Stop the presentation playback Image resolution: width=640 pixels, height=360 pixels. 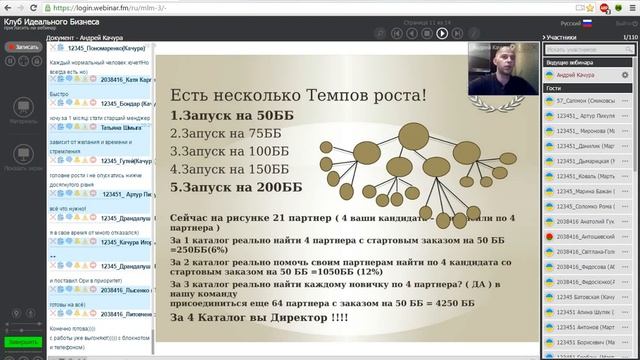click(x=427, y=33)
